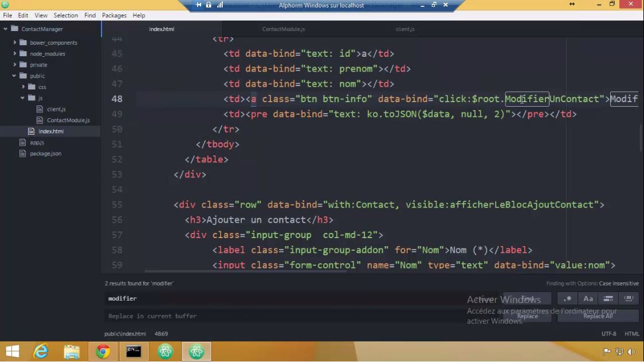Screen dimensions: 644x362
Task: Expand the bower_components folder
Action: 14,42
